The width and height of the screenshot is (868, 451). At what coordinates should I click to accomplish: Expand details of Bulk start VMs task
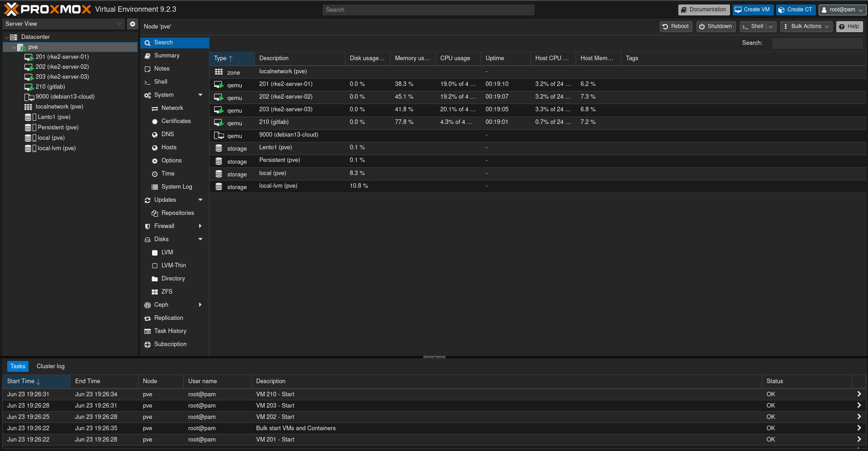pos(858,428)
